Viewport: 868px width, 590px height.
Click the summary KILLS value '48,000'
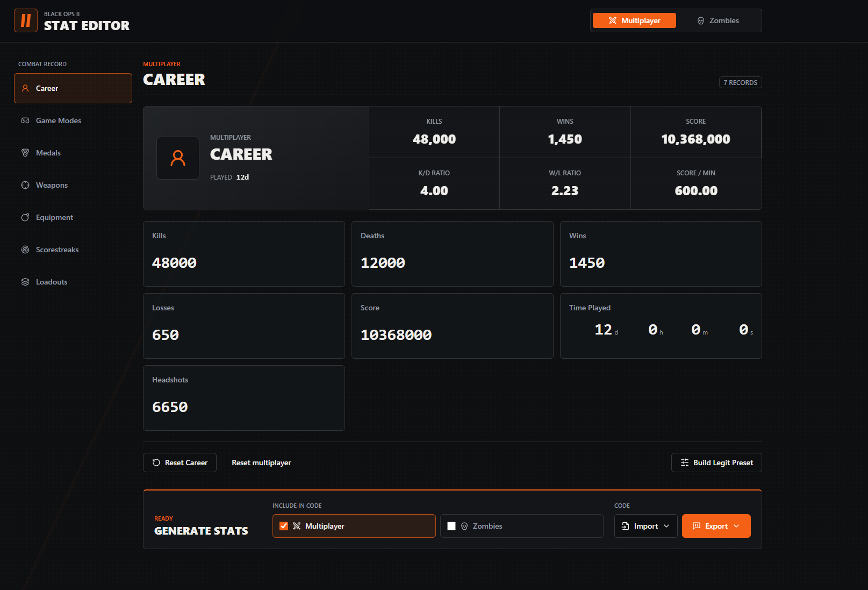pyautogui.click(x=434, y=139)
